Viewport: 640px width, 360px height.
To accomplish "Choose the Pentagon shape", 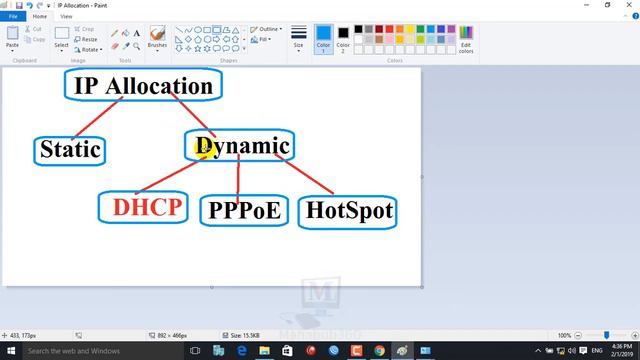I will pos(198,40).
